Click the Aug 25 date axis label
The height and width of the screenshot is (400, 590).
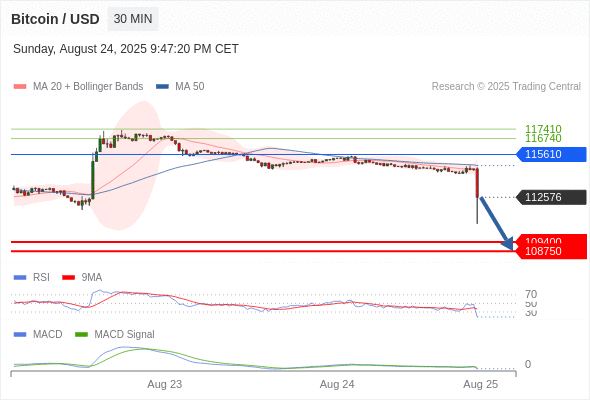pyautogui.click(x=481, y=384)
